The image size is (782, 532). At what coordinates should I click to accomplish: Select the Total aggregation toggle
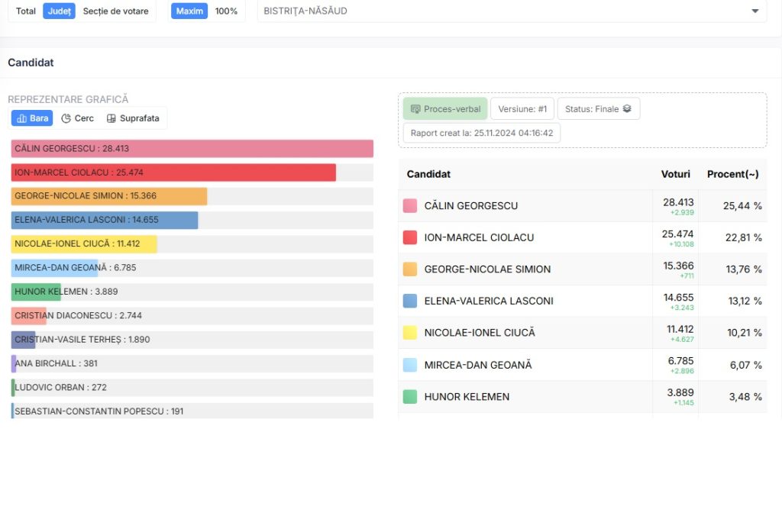(x=26, y=11)
